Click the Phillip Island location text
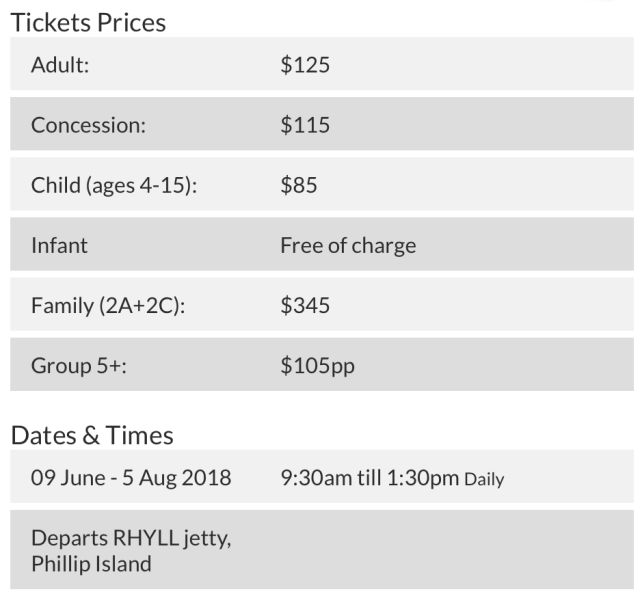640x596 pixels. pos(91,563)
